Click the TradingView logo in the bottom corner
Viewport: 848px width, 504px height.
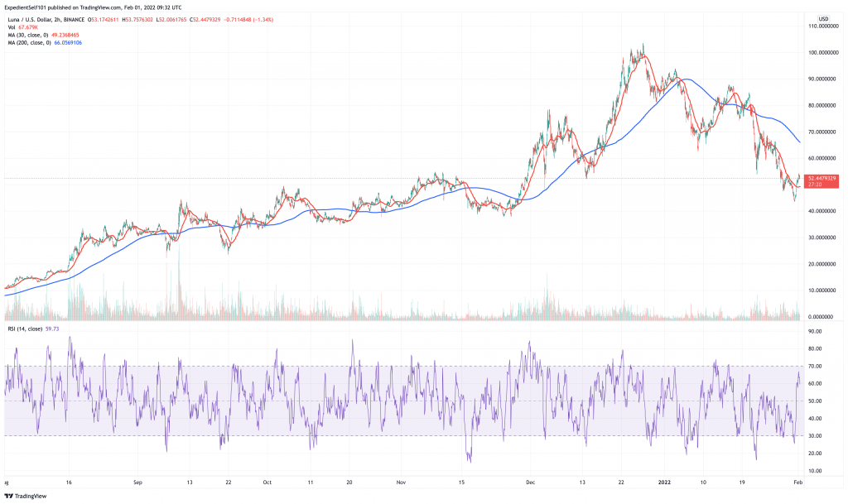[26, 496]
